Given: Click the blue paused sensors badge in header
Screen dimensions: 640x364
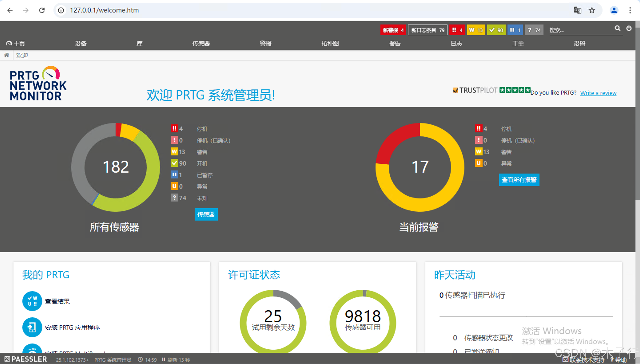Looking at the screenshot, I should (x=515, y=30).
